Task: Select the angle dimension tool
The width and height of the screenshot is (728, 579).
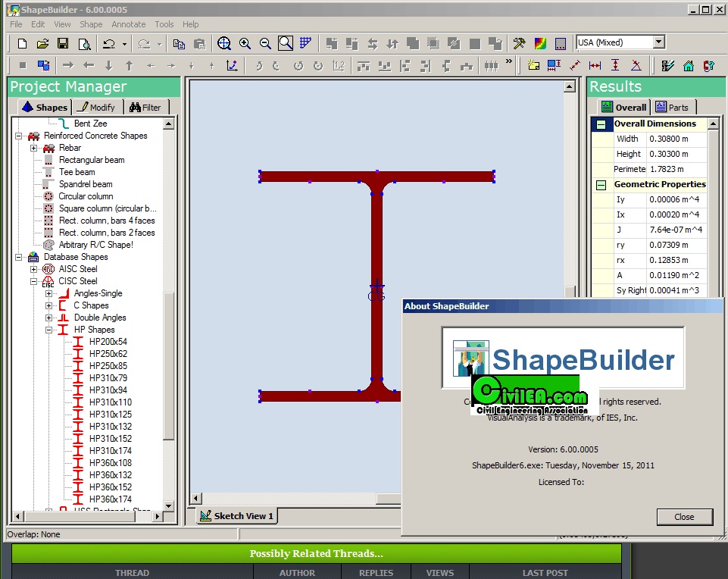Action: tap(636, 65)
